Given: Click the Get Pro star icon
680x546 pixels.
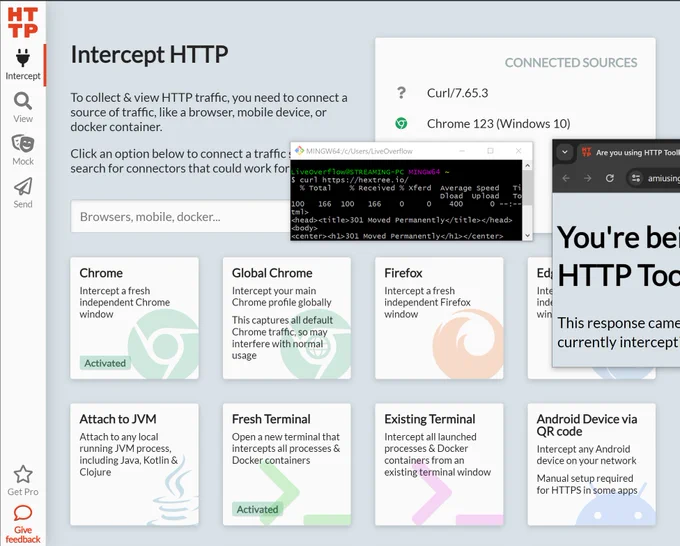Looking at the screenshot, I should (x=23, y=474).
